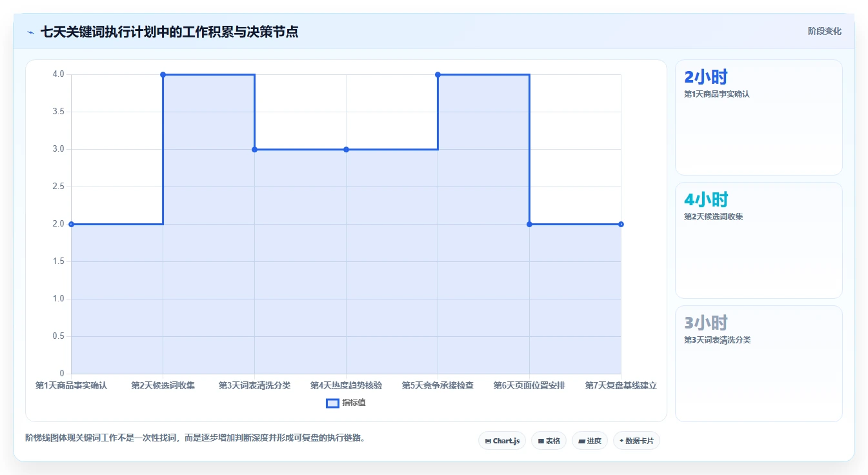This screenshot has width=868, height=475.
Task: Click y-axis value 2.5
Action: coord(59,187)
